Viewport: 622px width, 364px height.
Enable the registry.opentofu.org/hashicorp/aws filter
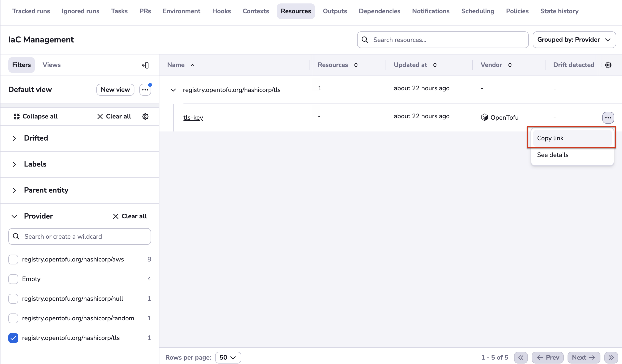(13, 259)
